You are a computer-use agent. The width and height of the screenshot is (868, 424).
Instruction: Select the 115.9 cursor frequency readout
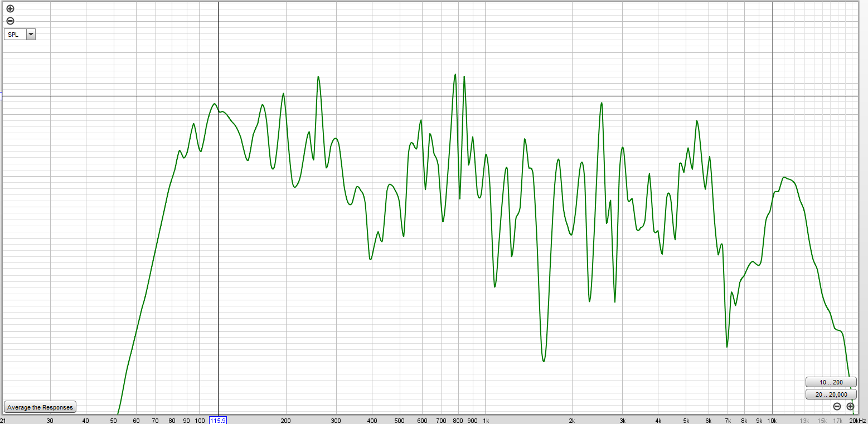[218, 420]
